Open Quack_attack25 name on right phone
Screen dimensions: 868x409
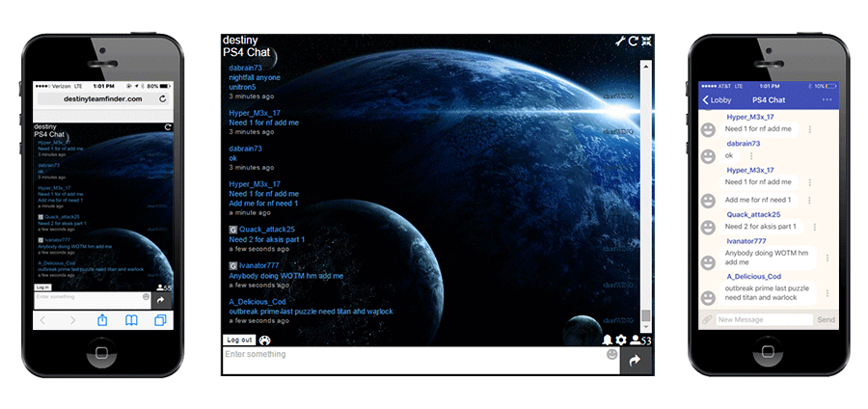[x=753, y=214]
